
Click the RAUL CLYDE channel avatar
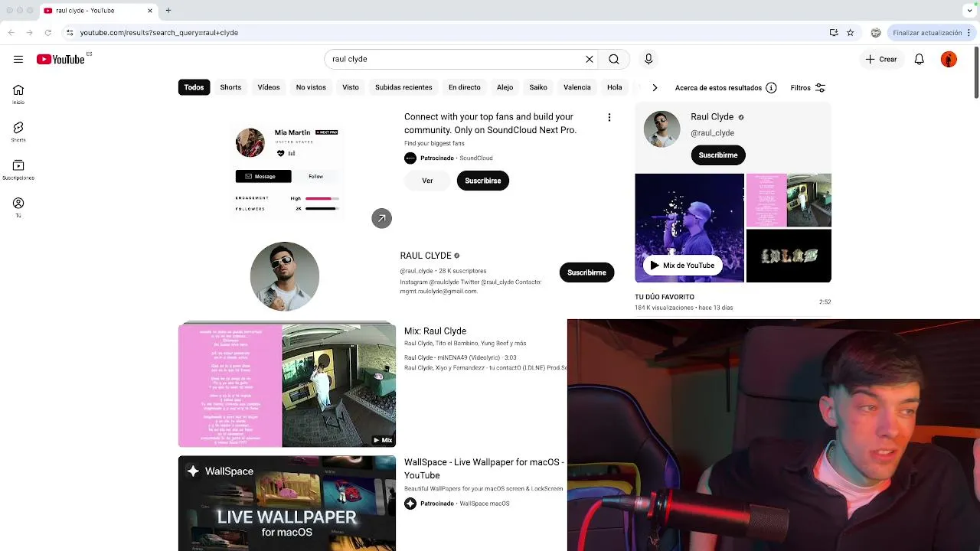[x=285, y=276]
